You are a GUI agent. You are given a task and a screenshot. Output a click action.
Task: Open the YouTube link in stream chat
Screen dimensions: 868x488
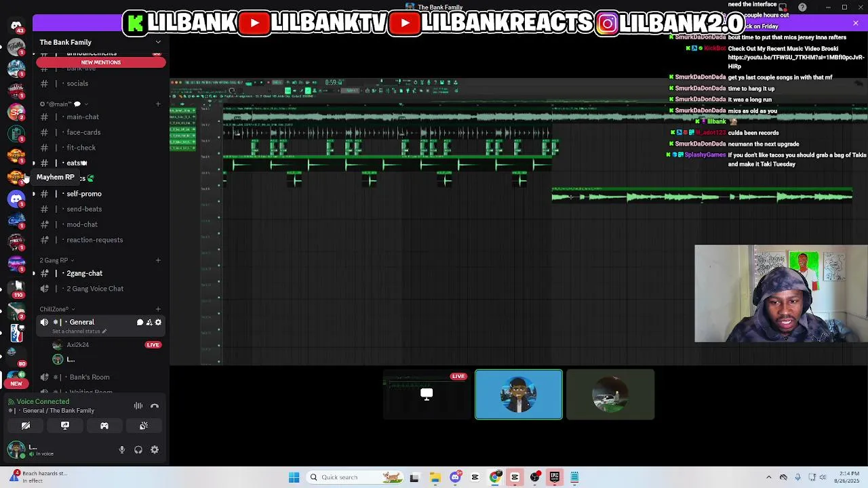[795, 62]
